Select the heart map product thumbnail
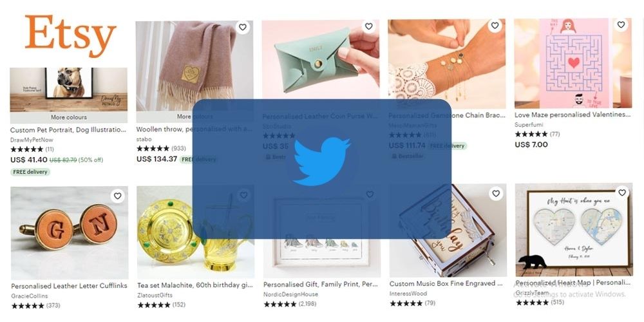Screen dimensions: 644x322 [574, 230]
